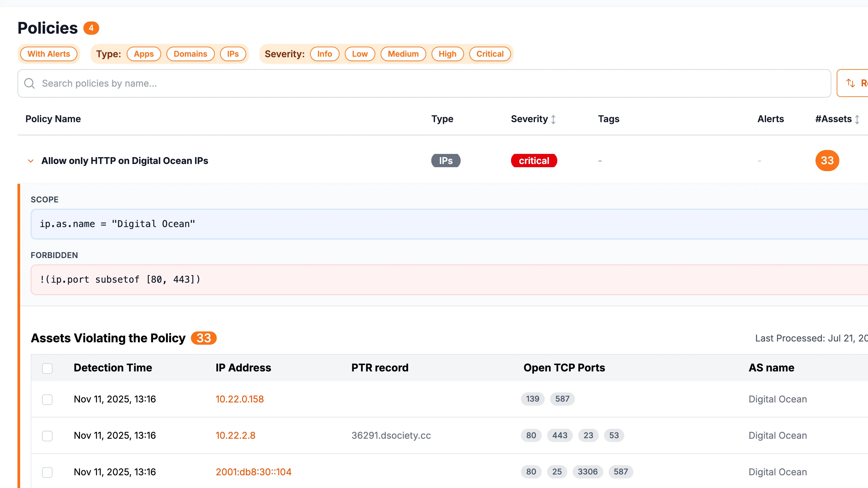Screen dimensions: 868x488
Task: Click the red critical severity badge
Action: click(534, 161)
